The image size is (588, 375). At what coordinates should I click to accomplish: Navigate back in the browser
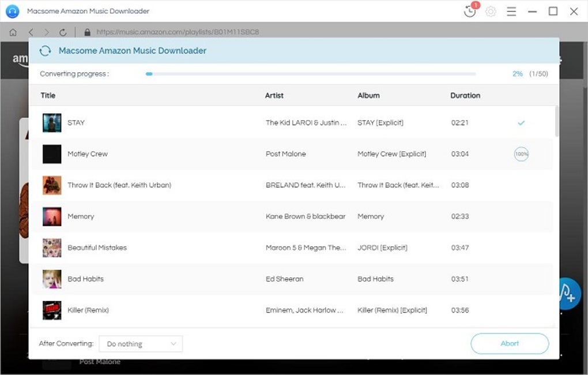pos(31,32)
